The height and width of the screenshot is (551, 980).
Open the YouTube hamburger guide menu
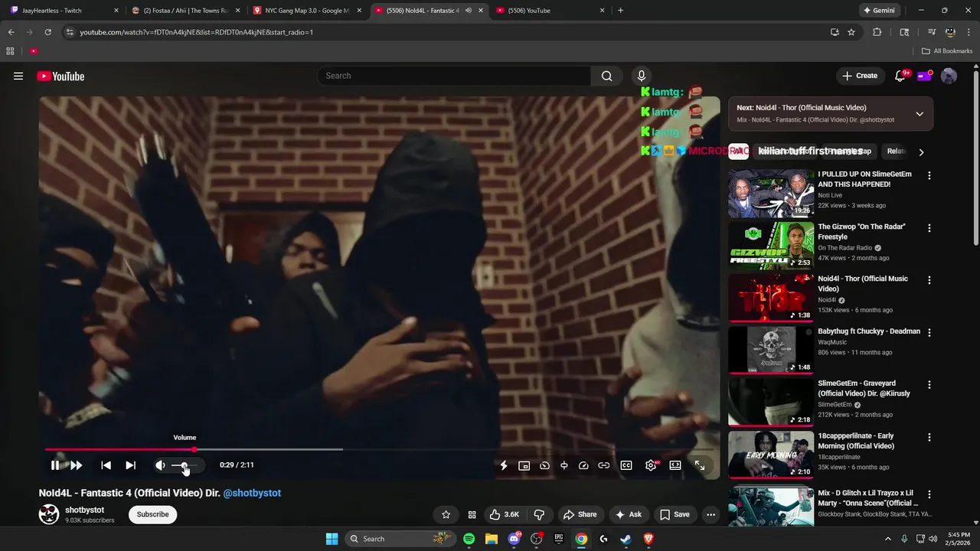point(18,76)
